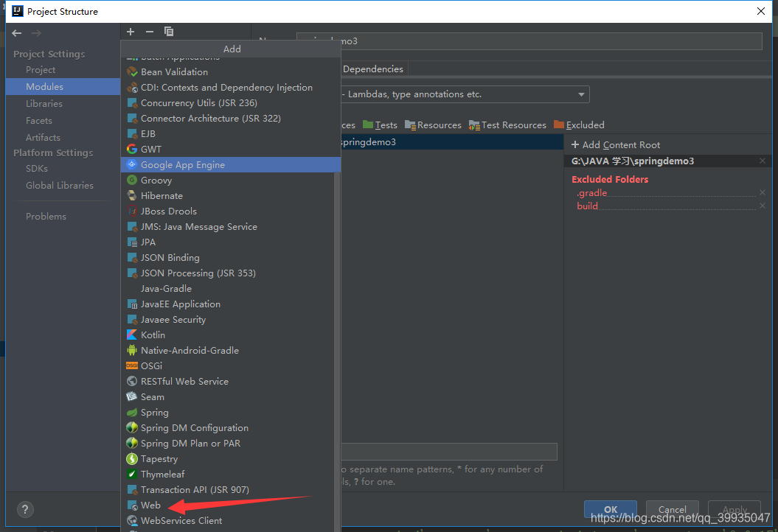Click the Remove (minus) toolbar icon
The width and height of the screenshot is (778, 532).
click(x=150, y=32)
